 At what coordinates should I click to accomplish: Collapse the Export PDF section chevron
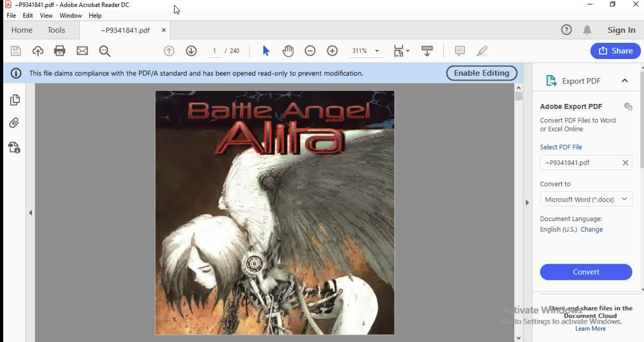tap(625, 81)
